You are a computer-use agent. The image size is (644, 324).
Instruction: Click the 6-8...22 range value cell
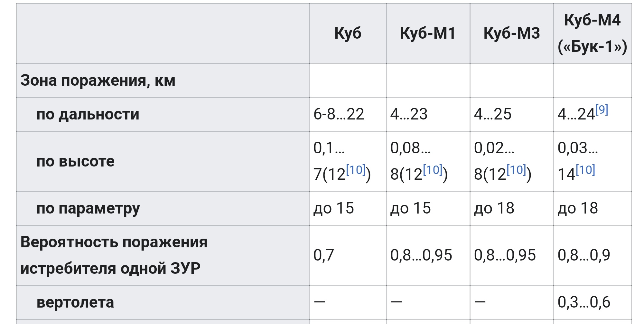tap(339, 114)
